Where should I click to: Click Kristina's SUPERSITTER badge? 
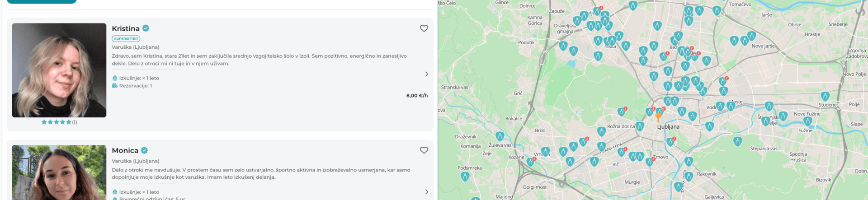(126, 39)
